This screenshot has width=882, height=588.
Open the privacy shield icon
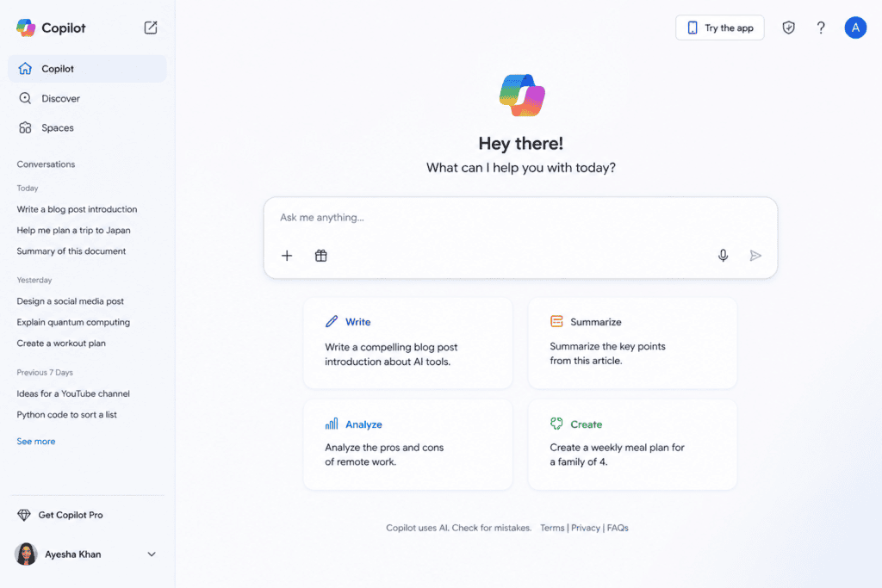[x=789, y=28]
